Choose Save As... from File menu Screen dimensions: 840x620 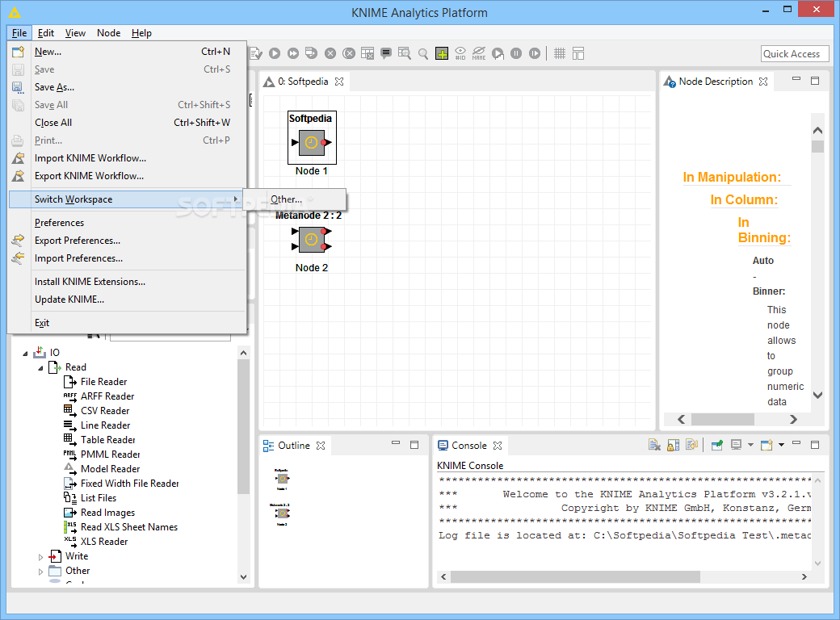coord(128,86)
